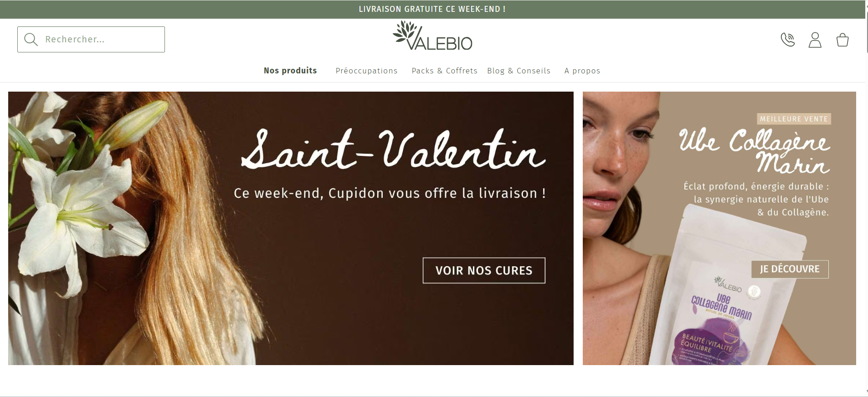Open the A propos menu item
Viewport: 868px width, 397px height.
pos(582,71)
